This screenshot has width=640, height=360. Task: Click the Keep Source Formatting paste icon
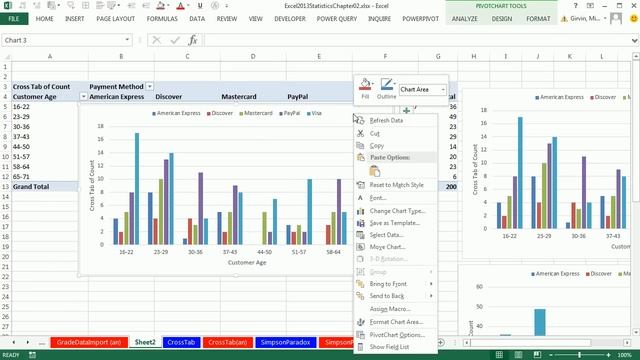point(374,171)
